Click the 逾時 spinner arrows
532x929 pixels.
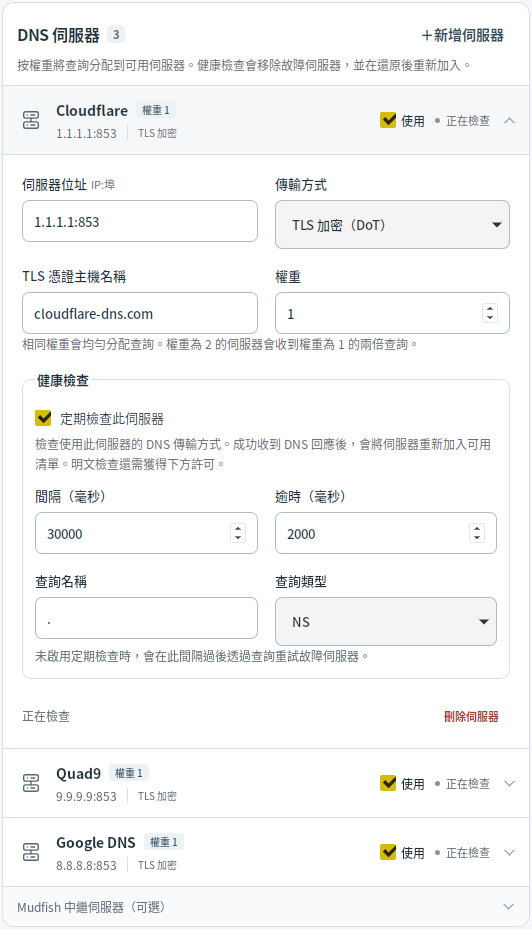click(x=477, y=533)
